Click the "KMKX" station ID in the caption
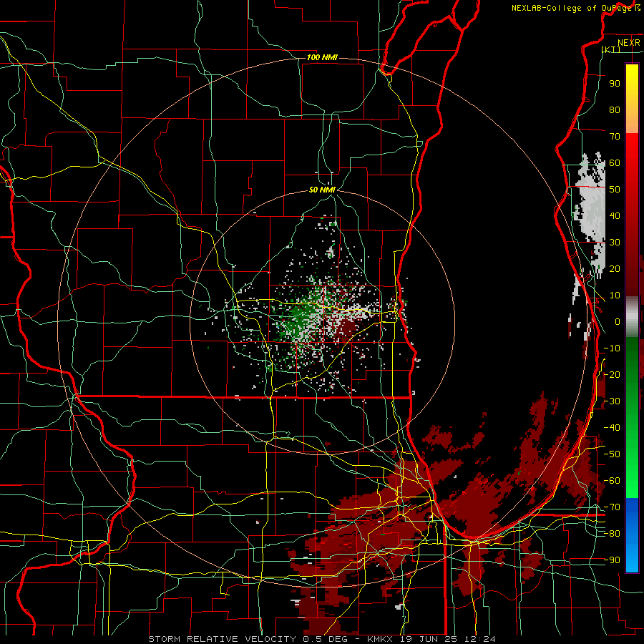The height and width of the screenshot is (644, 644). (382, 639)
